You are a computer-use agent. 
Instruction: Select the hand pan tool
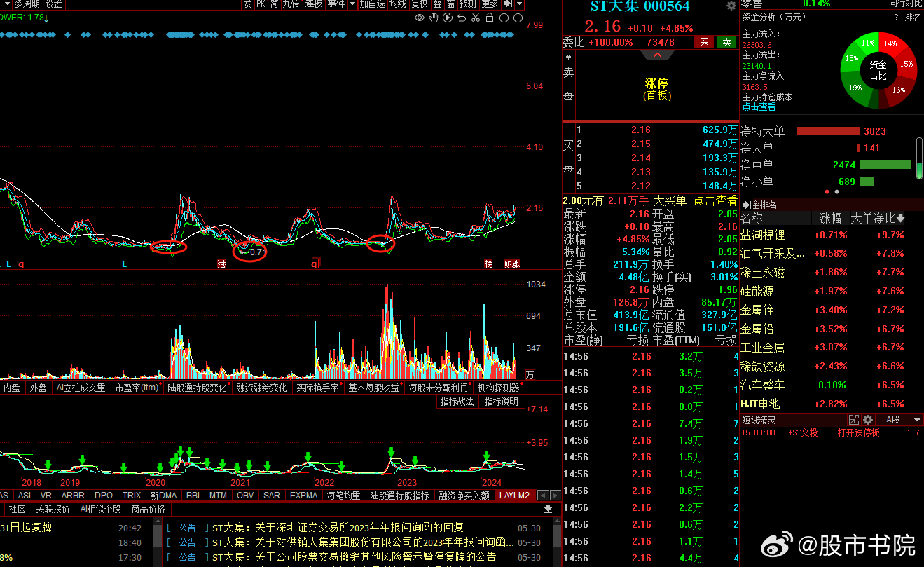(x=434, y=18)
